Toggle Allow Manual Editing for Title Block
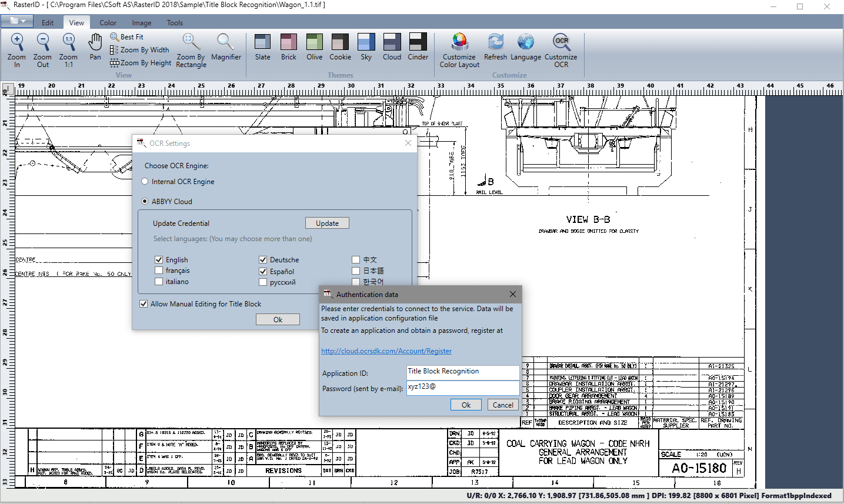The image size is (844, 504). [144, 304]
